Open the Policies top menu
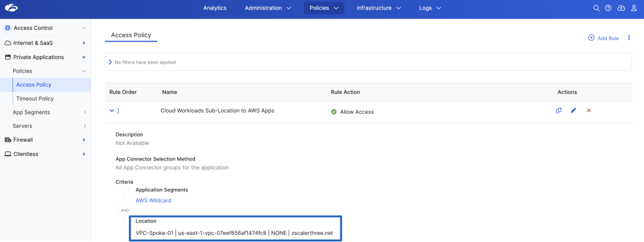 pos(323,8)
